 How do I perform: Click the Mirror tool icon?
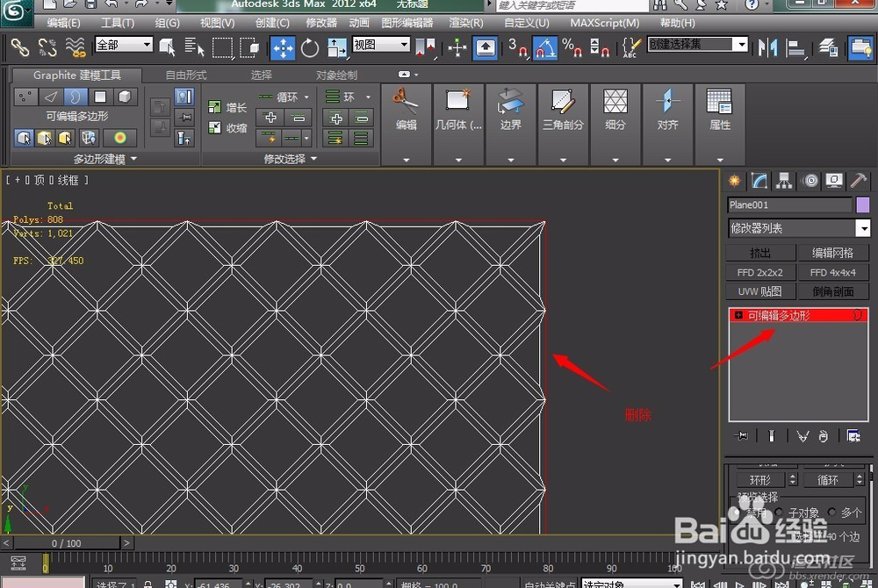pyautogui.click(x=767, y=47)
